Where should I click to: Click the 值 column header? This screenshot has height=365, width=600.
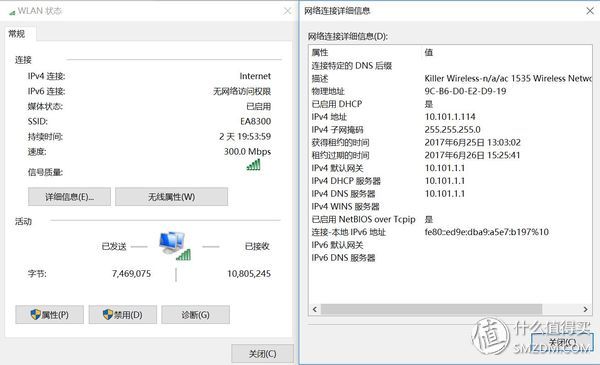click(x=507, y=52)
